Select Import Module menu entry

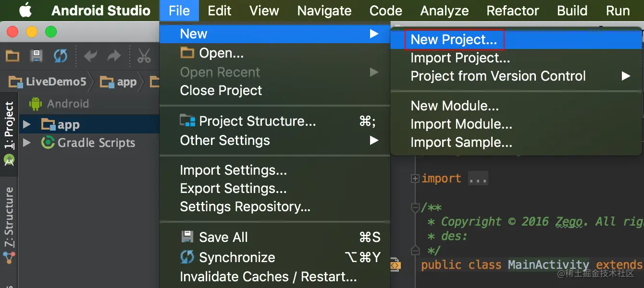coord(461,124)
